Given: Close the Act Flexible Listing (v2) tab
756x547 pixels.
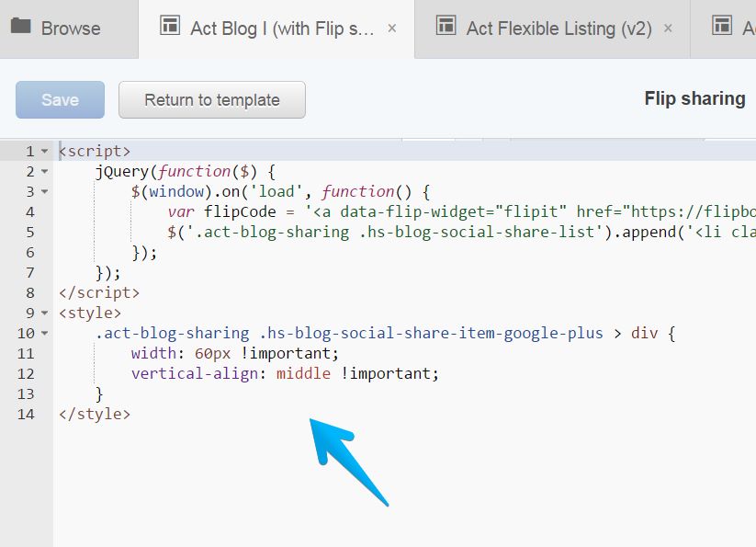Looking at the screenshot, I should (x=668, y=28).
